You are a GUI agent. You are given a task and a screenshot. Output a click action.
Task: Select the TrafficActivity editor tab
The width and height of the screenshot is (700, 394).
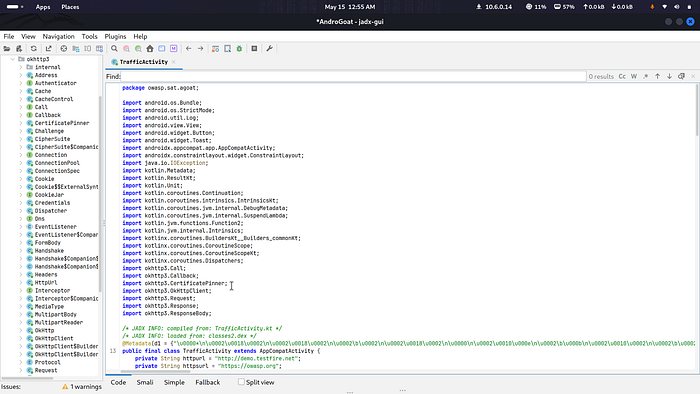pos(144,62)
